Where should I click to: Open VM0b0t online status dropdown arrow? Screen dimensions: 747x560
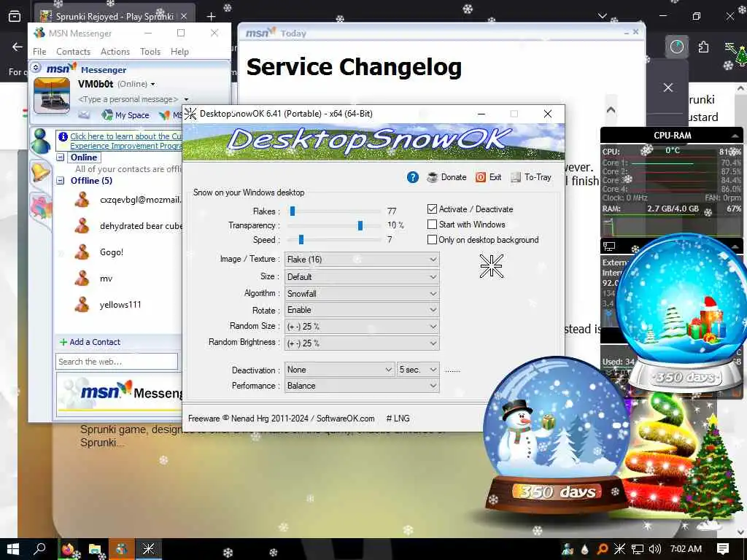click(x=153, y=85)
